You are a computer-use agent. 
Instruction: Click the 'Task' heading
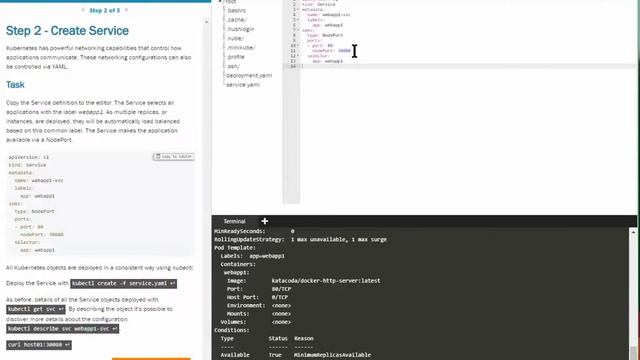pyautogui.click(x=15, y=85)
